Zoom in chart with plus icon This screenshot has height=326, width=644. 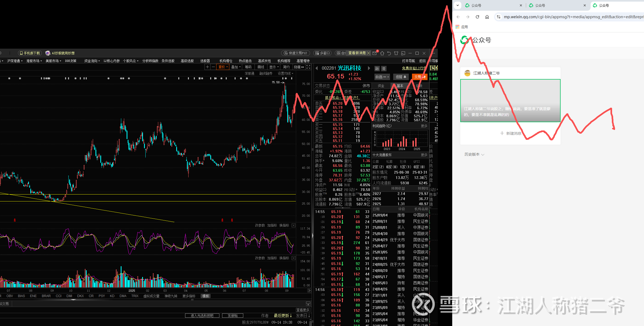coord(207,67)
